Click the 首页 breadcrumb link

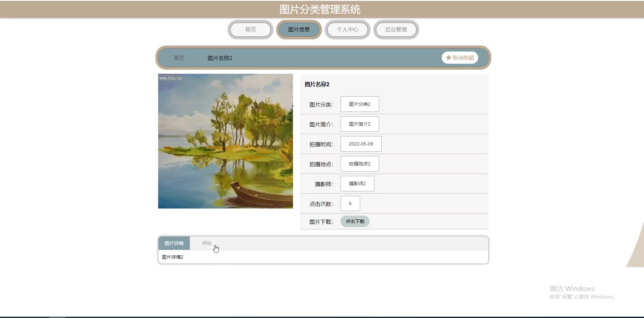click(179, 58)
